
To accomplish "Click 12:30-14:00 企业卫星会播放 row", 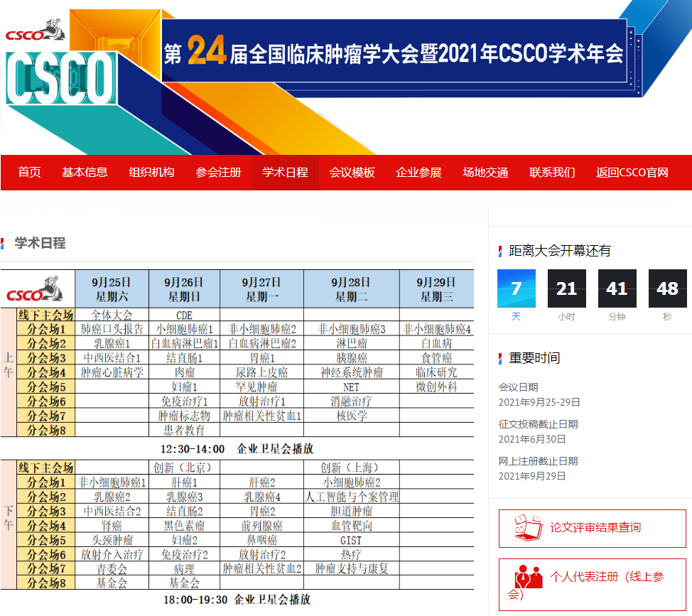I will (x=237, y=449).
